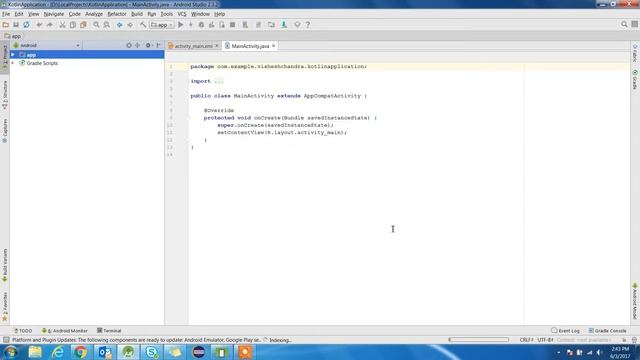Open the Refactor menu

click(x=117, y=14)
